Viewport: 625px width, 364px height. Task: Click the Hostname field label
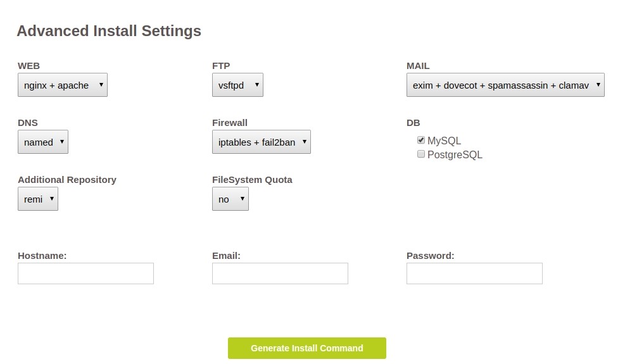42,256
